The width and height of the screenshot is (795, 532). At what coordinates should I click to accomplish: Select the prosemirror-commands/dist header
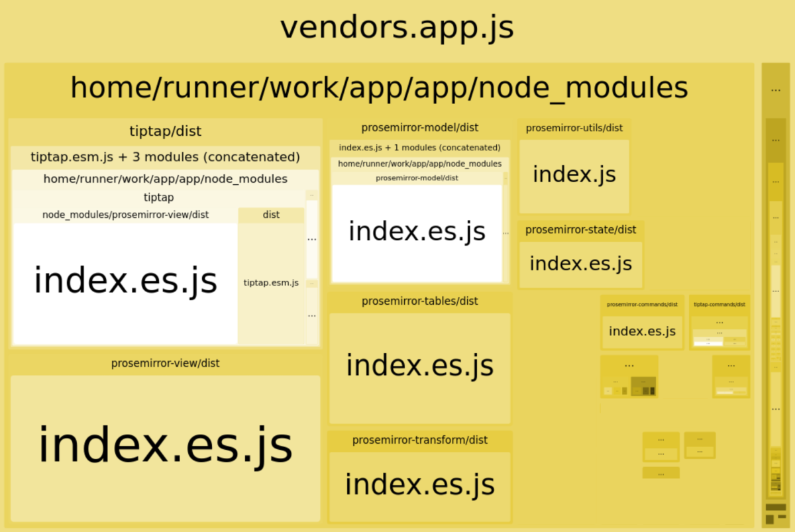[642, 304]
